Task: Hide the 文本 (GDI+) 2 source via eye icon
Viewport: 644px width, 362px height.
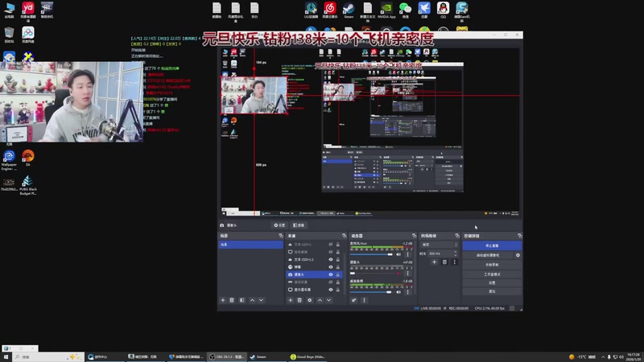Action: pyautogui.click(x=331, y=259)
